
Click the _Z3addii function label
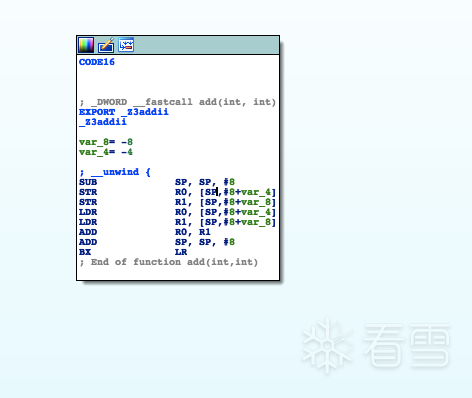pos(103,122)
